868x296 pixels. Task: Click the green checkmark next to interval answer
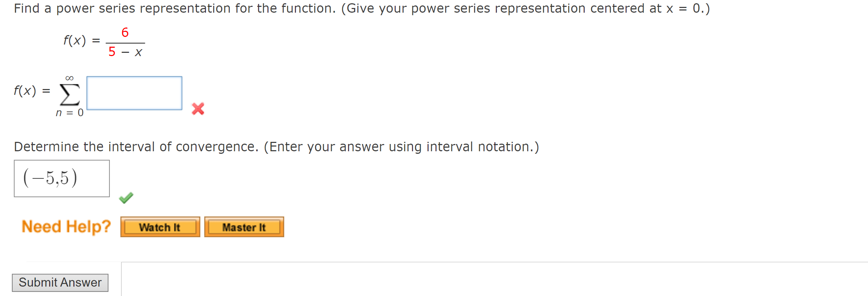pyautogui.click(x=126, y=198)
